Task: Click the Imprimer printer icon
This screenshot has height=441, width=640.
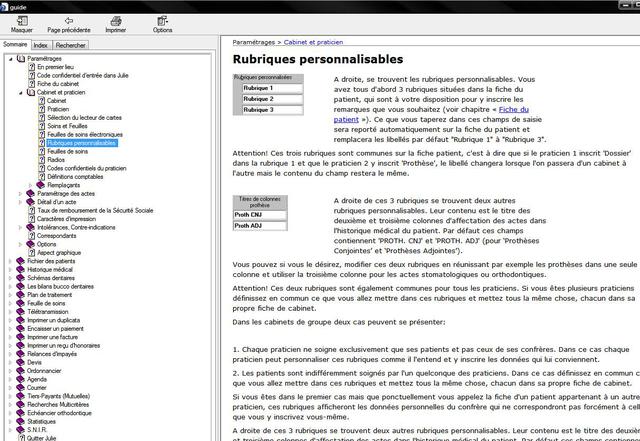Action: coord(115,21)
